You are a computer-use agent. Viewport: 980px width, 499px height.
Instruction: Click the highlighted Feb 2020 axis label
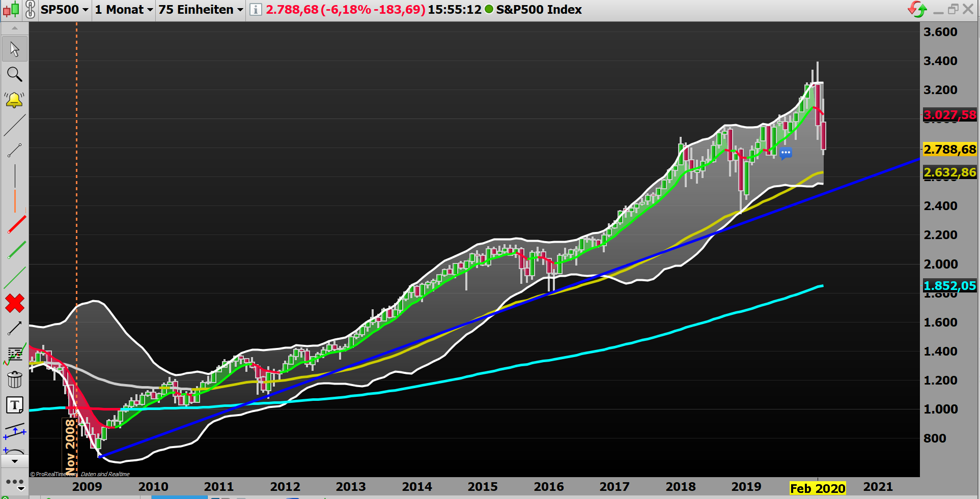817,488
